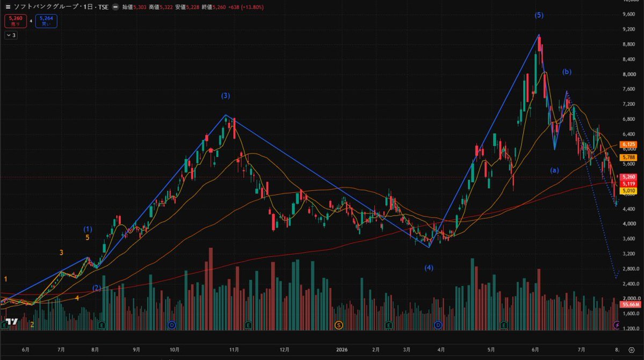Click the high value 高値5,322
Image resolution: width=644 pixels, height=360 pixels.
click(161, 7)
